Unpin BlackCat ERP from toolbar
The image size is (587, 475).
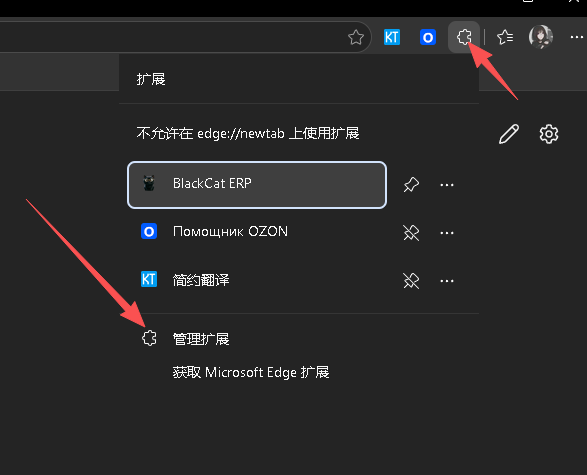(411, 185)
